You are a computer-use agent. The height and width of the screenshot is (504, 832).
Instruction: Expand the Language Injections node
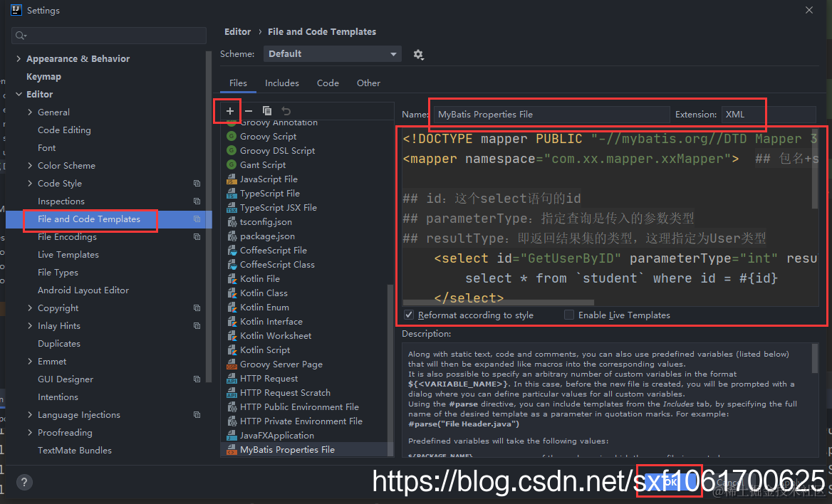click(x=30, y=415)
